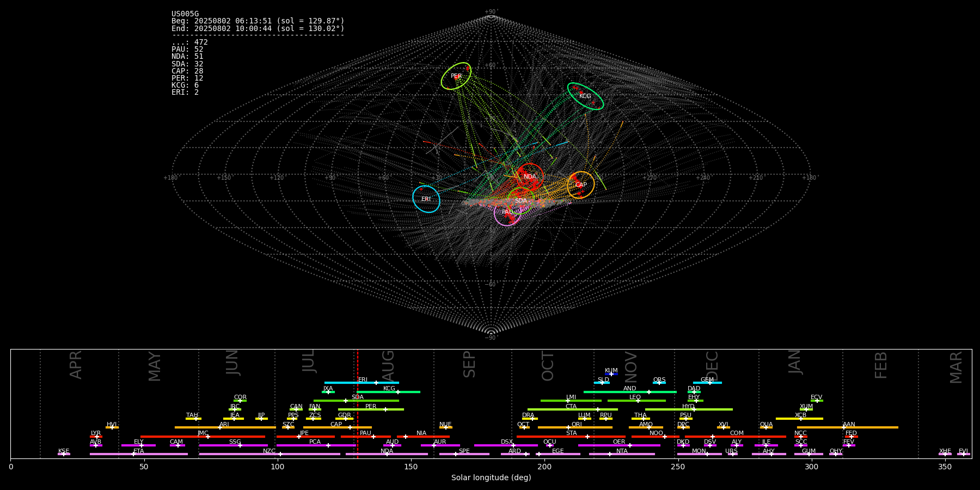Click the pink NDA bar in timeline
This screenshot has height=490, width=980.
387,454
